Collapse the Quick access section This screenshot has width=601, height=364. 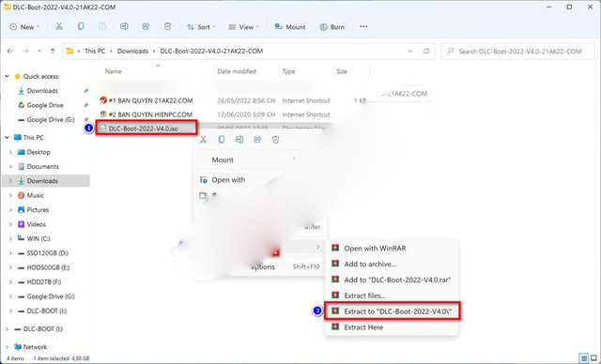pyautogui.click(x=7, y=76)
